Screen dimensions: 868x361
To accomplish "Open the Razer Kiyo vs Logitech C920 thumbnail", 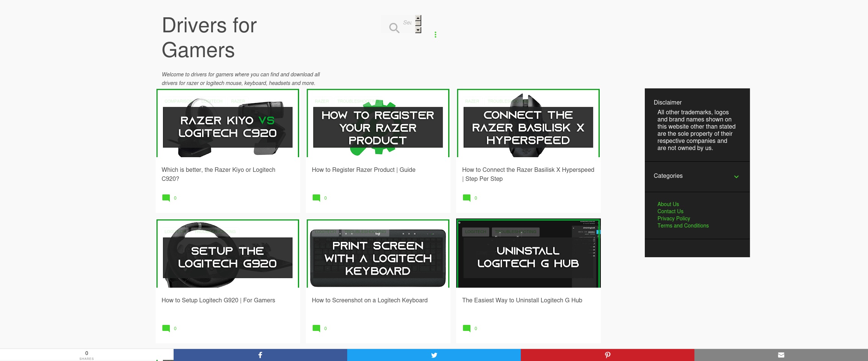I will pyautogui.click(x=228, y=123).
